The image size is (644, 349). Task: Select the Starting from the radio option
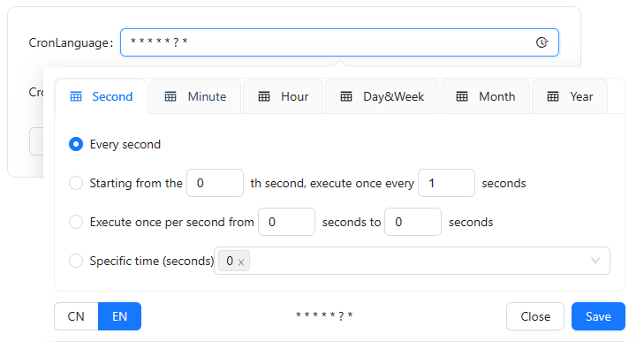76,183
